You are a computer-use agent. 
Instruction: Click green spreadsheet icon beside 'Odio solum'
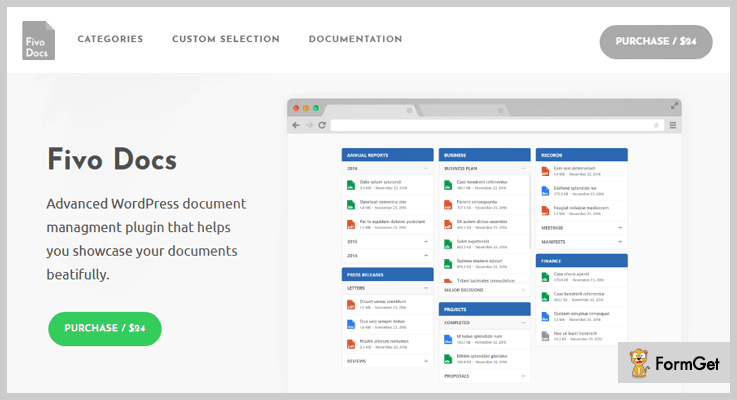tap(351, 185)
